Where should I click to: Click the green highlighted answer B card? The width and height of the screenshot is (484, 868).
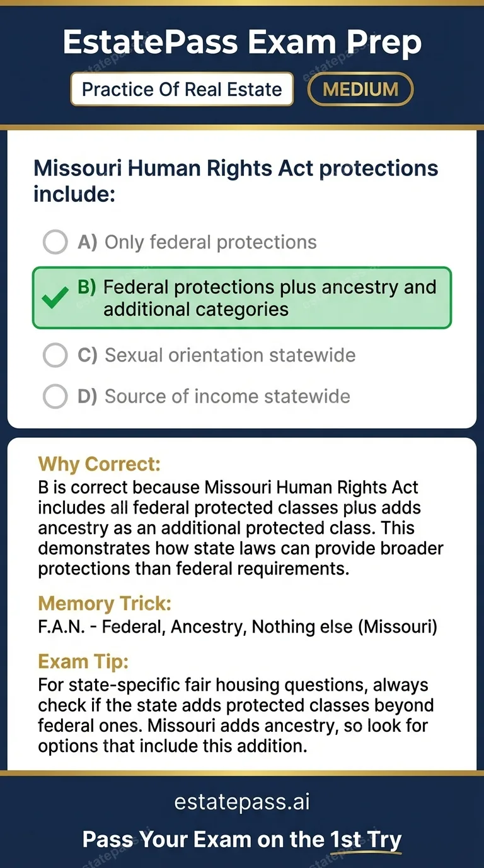tap(242, 298)
